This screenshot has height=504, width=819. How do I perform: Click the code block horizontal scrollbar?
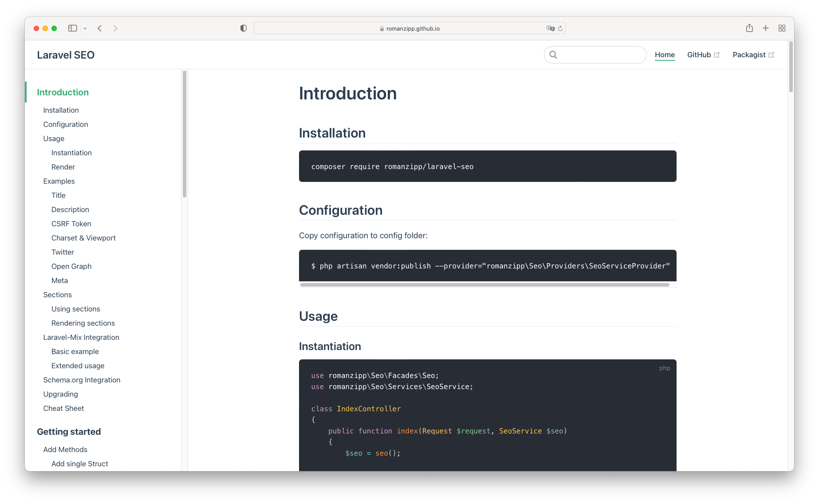pyautogui.click(x=484, y=285)
